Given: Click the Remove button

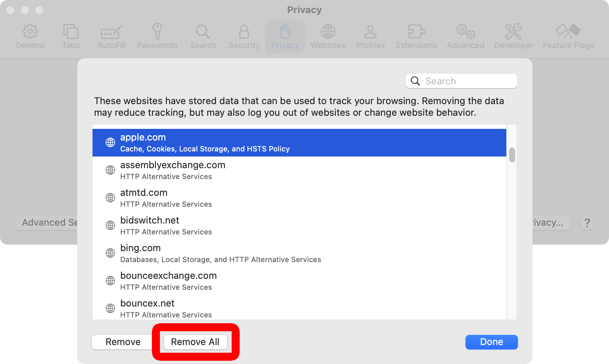Looking at the screenshot, I should (x=123, y=342).
